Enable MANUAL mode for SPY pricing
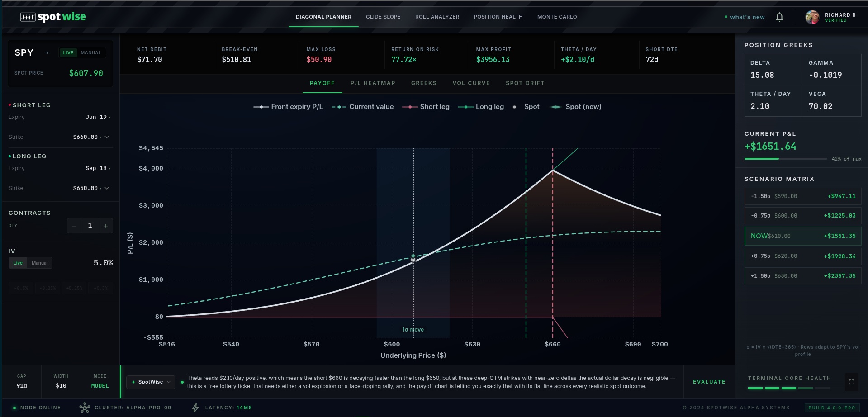 [x=90, y=52]
